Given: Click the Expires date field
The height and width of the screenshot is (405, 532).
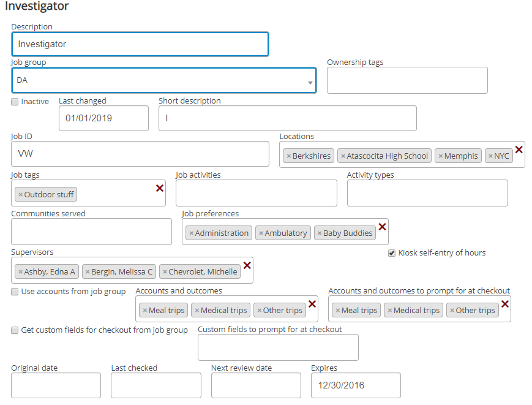Looking at the screenshot, I should (x=356, y=386).
